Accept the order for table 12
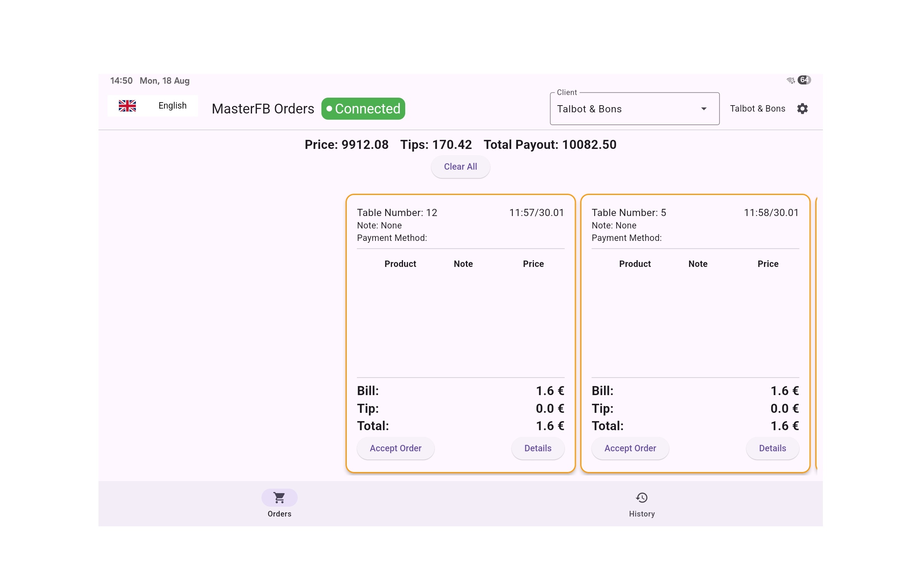 (395, 448)
